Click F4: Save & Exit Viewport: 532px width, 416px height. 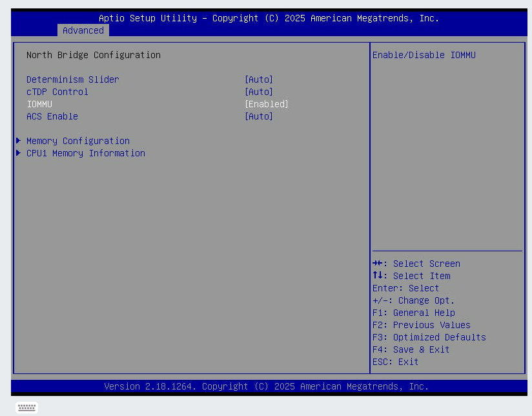(411, 349)
